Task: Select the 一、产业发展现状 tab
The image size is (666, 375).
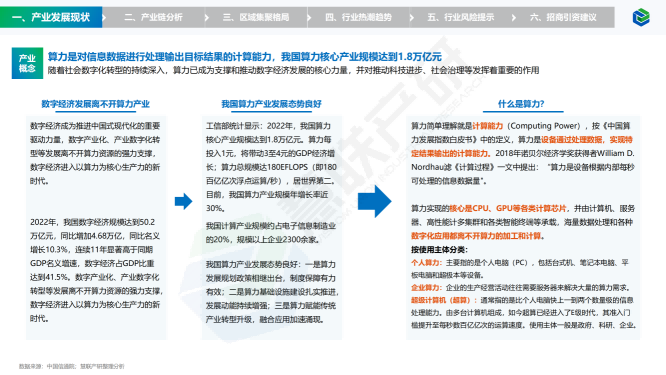Action: [x=51, y=17]
